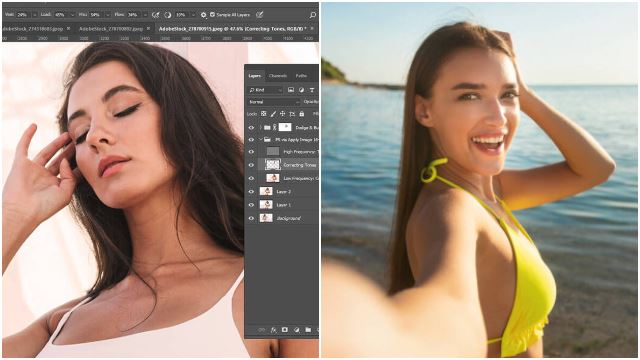Select the Layer 1 row
The height and width of the screenshot is (360, 640).
click(283, 205)
